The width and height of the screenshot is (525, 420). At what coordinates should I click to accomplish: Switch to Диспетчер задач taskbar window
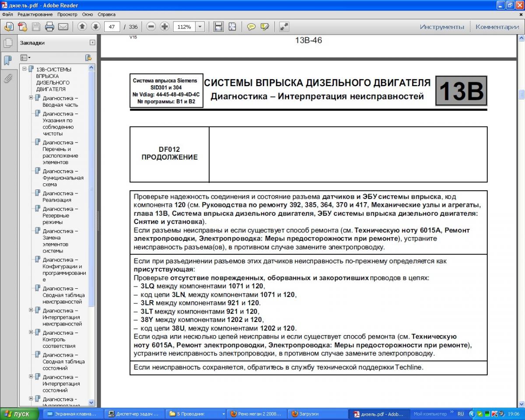coord(135,413)
